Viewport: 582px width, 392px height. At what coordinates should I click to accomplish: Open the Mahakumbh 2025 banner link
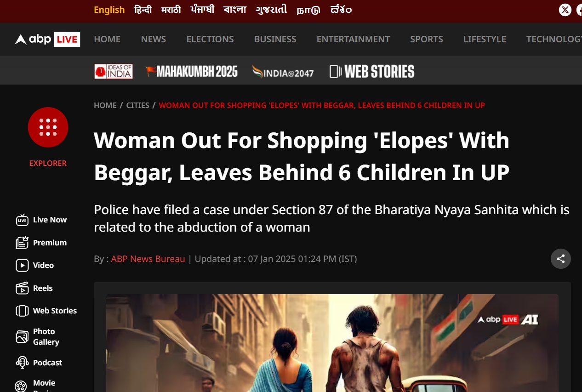coord(192,71)
